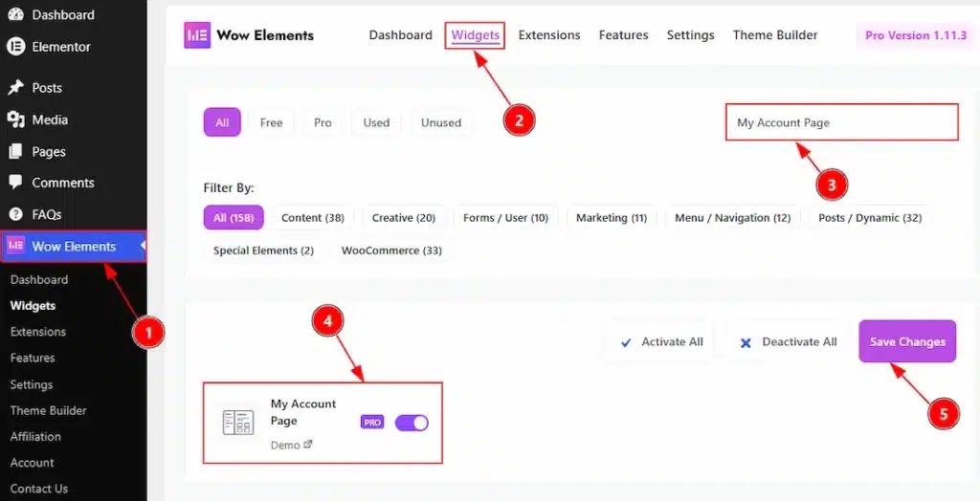
Task: Click the Posts pin icon
Action: pos(15,87)
